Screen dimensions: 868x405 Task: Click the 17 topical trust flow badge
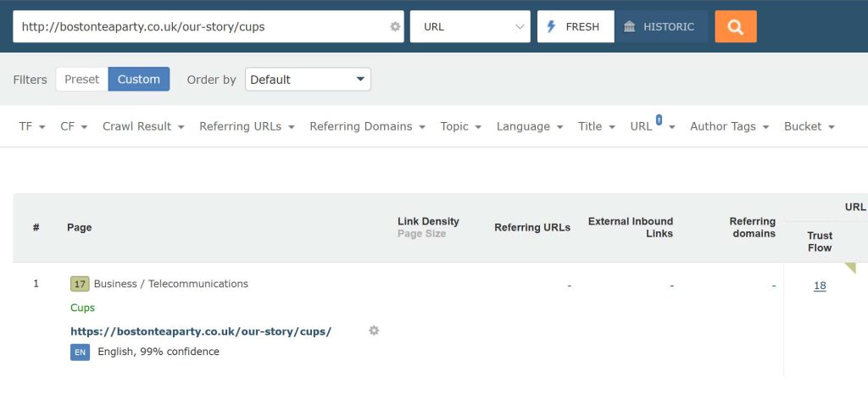pyautogui.click(x=80, y=285)
